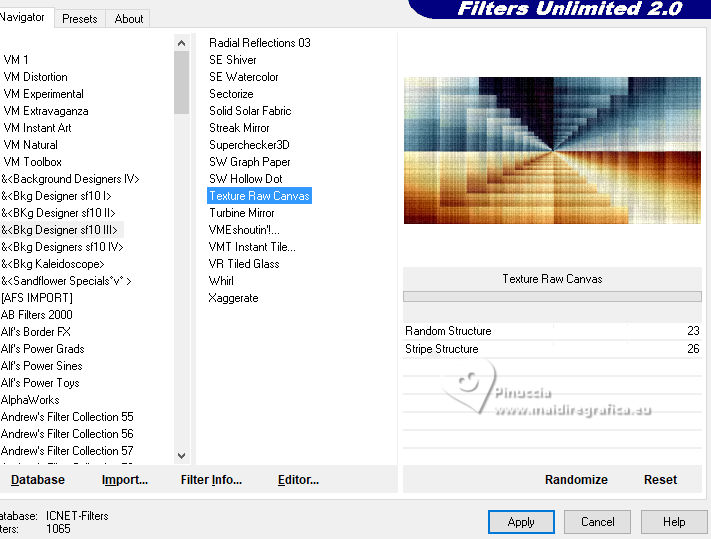Select Andrew's Filter Collection 55
Screen dimensions: 711x539
[x=67, y=417]
